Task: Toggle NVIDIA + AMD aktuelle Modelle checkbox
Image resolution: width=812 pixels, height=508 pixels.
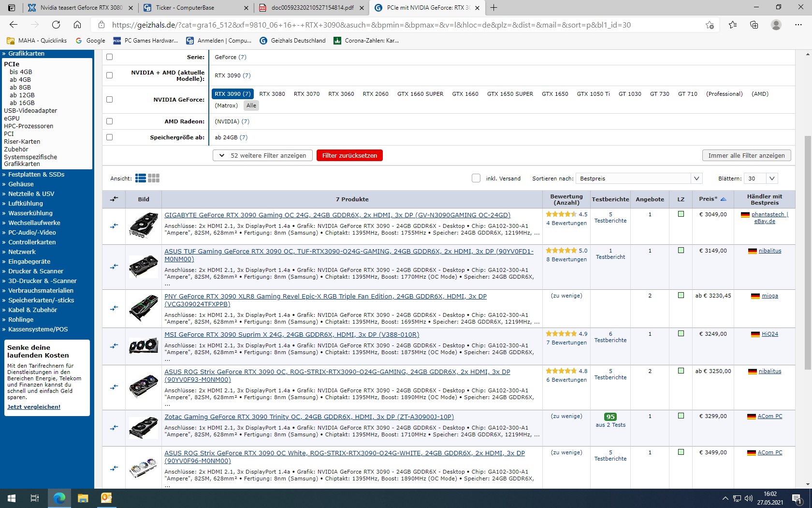Action: click(x=109, y=75)
